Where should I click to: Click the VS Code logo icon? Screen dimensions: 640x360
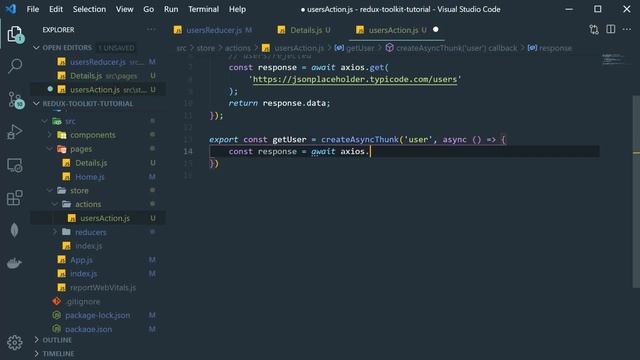11,9
